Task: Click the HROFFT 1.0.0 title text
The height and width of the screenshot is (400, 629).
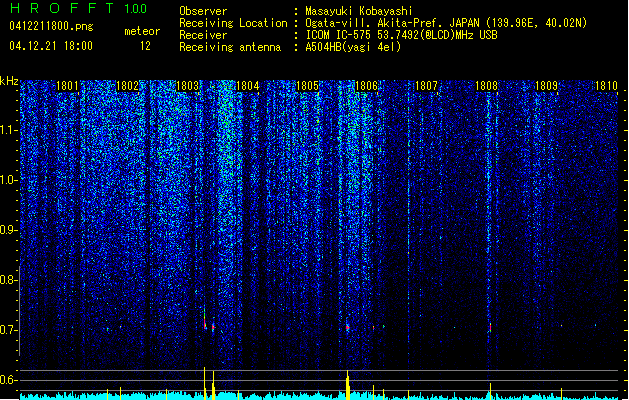Action: click(x=78, y=8)
